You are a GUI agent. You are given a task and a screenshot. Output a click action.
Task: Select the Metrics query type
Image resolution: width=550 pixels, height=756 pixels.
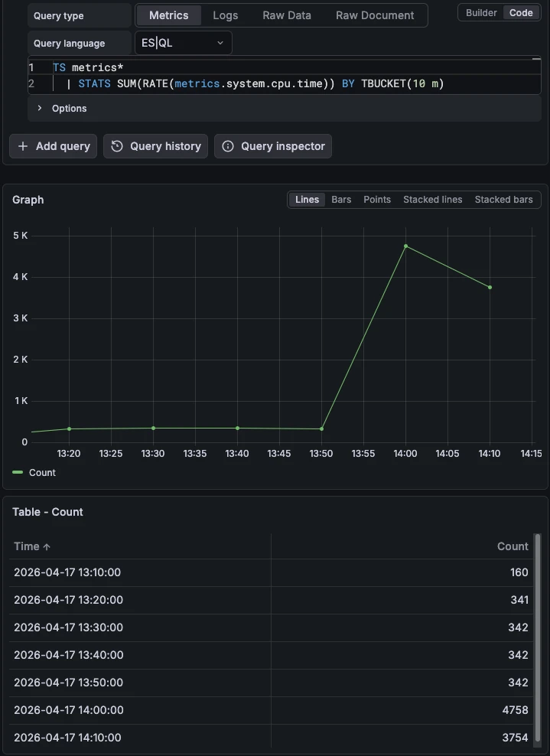point(169,15)
